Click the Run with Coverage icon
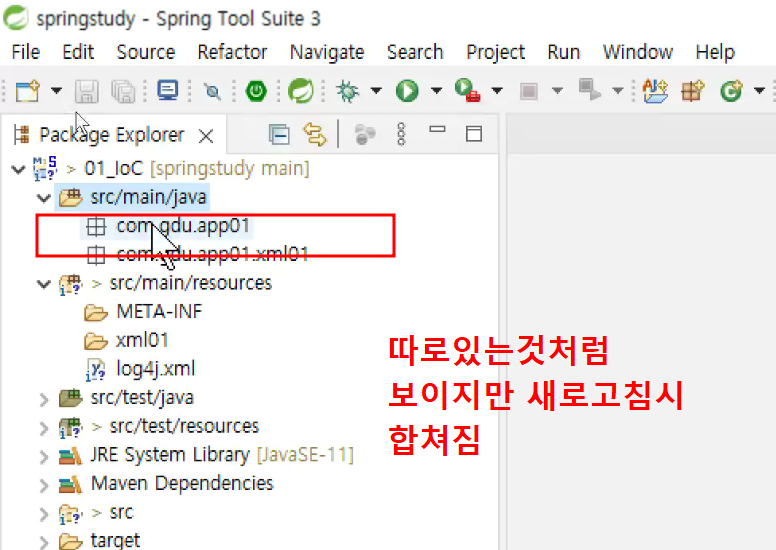This screenshot has width=776, height=550. (x=468, y=91)
